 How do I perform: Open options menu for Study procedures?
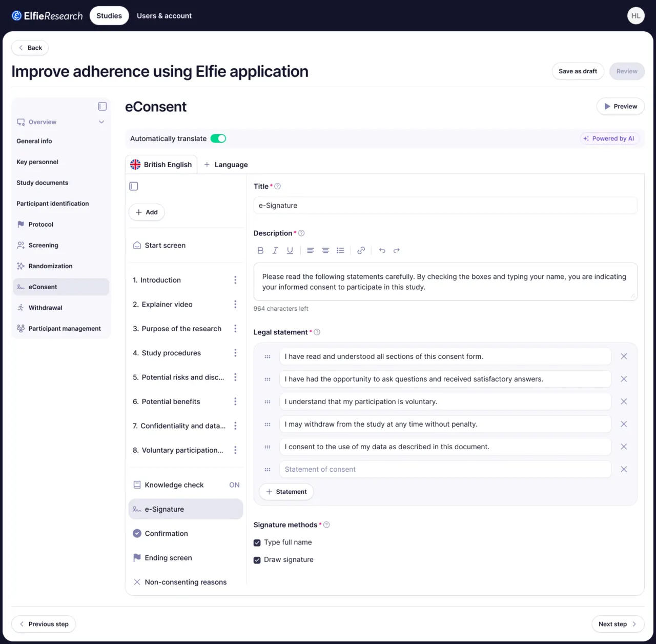click(x=235, y=353)
